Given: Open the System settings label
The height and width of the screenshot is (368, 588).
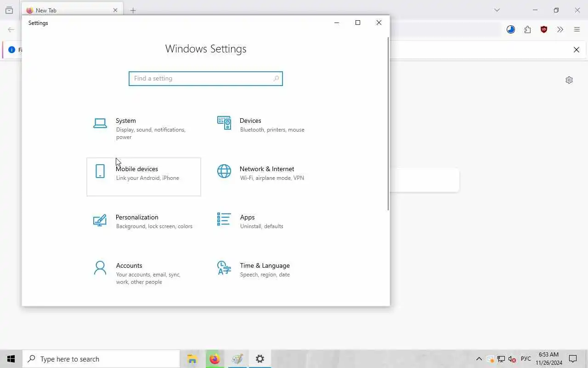Looking at the screenshot, I should click(x=126, y=121).
